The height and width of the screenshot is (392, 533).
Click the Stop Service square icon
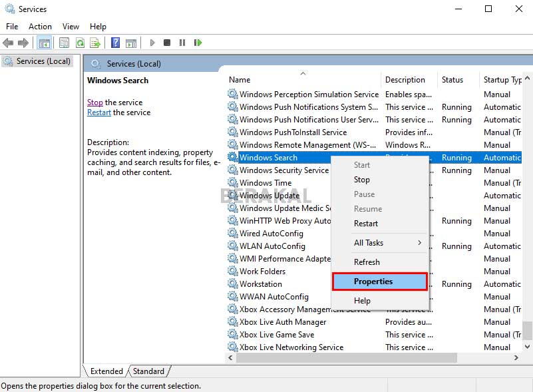click(x=167, y=43)
